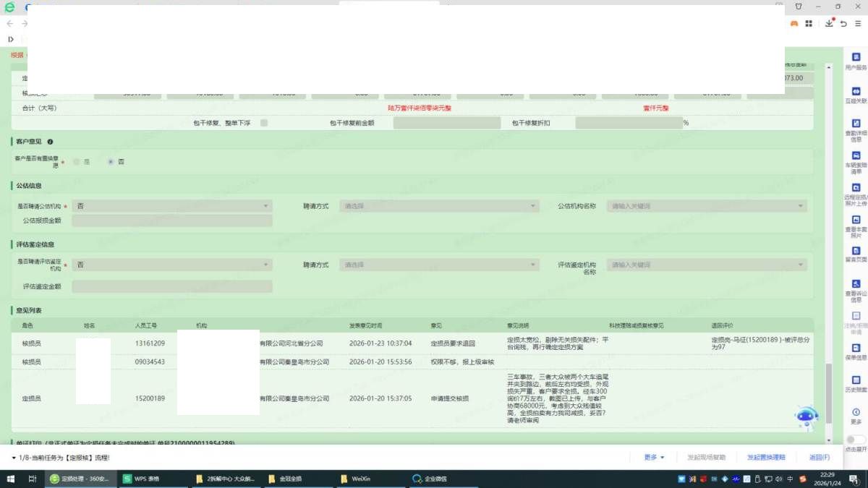Open WPS 表格 from the taskbar
868x488 pixels.
(x=141, y=479)
